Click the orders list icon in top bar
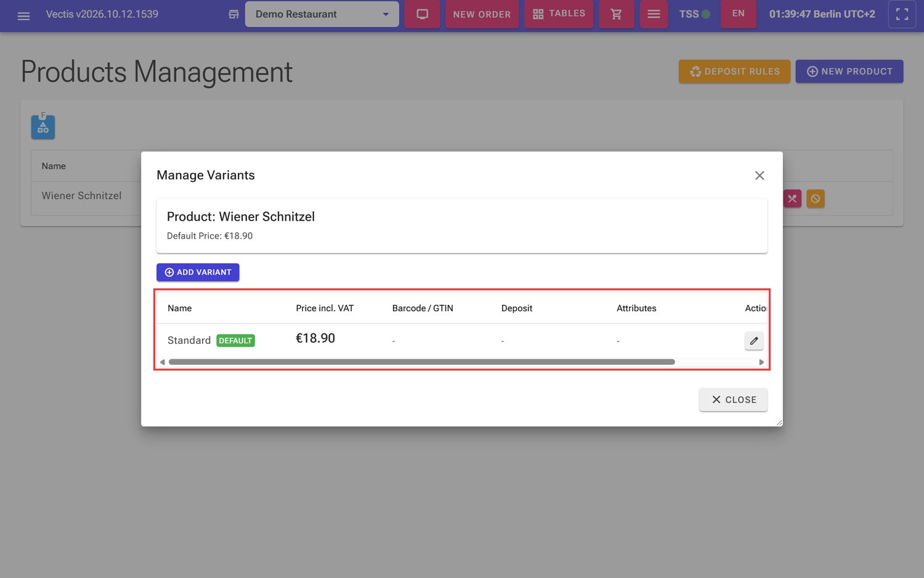The image size is (924, 578). tap(654, 14)
